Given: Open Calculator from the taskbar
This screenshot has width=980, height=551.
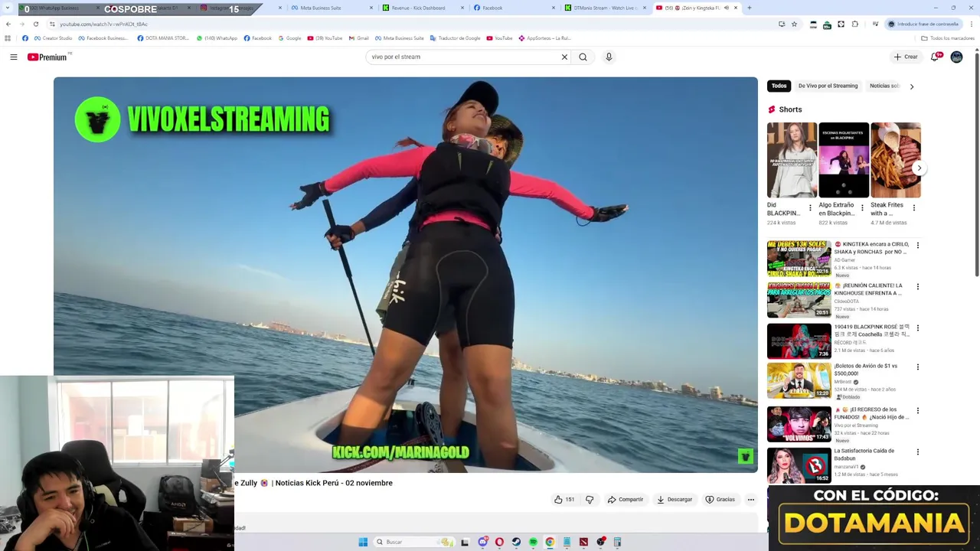Looking at the screenshot, I should [x=617, y=542].
